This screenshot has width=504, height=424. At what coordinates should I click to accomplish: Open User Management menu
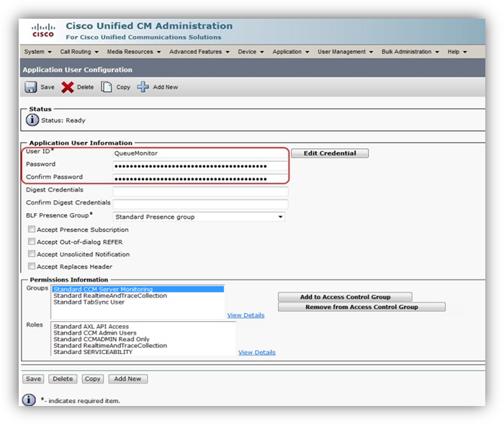[x=345, y=52]
